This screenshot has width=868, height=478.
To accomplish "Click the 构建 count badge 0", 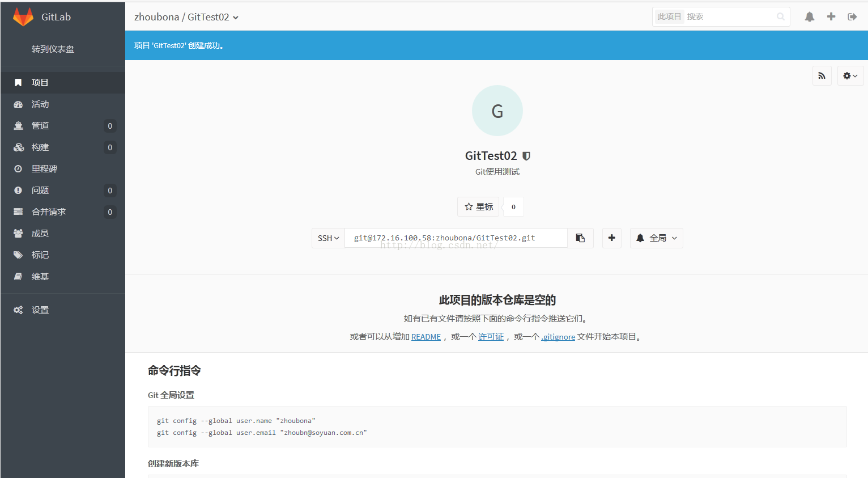I will pos(110,147).
